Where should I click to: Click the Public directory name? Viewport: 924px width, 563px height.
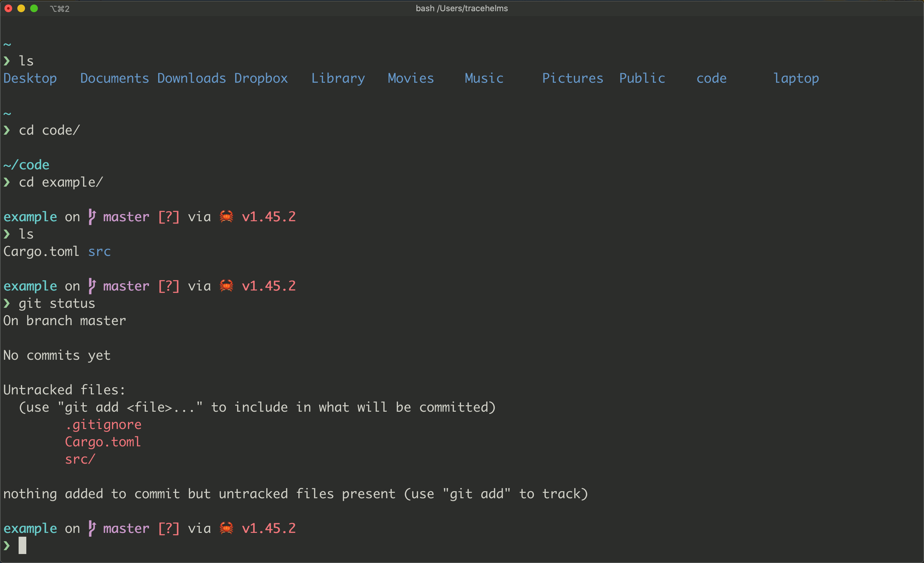642,78
